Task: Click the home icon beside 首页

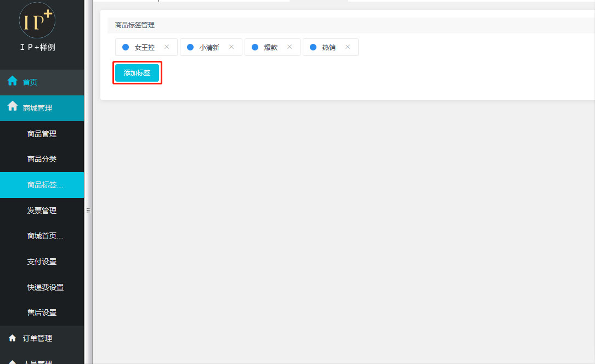Action: (12, 82)
